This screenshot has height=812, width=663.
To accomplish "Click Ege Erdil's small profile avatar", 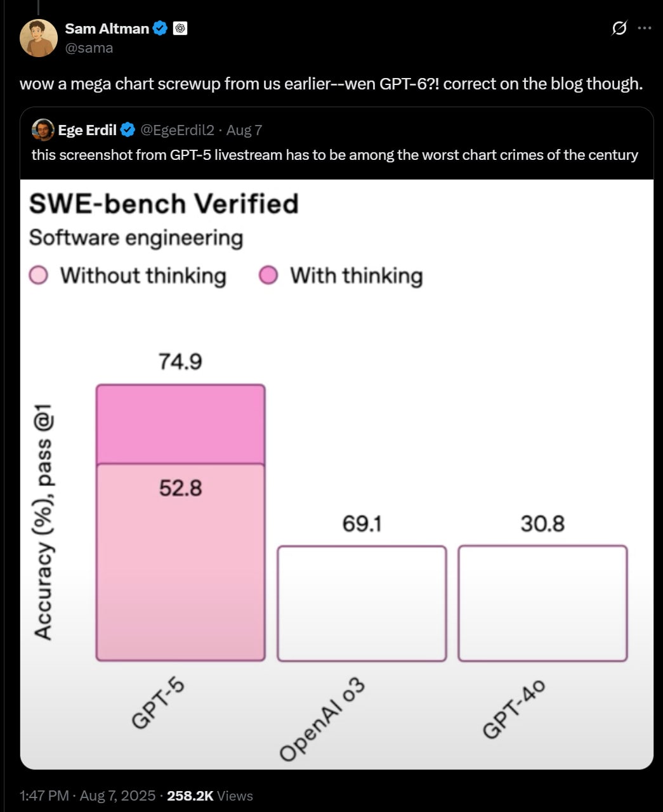I will point(43,130).
